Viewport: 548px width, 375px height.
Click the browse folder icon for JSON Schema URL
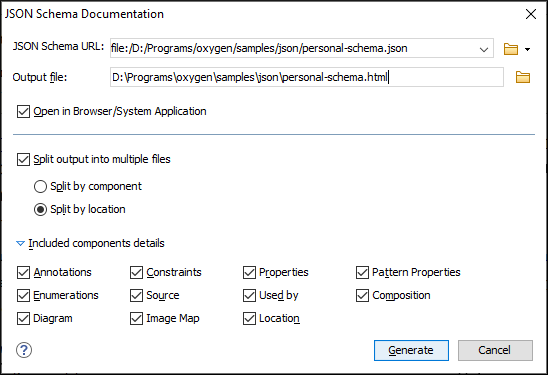coord(511,49)
